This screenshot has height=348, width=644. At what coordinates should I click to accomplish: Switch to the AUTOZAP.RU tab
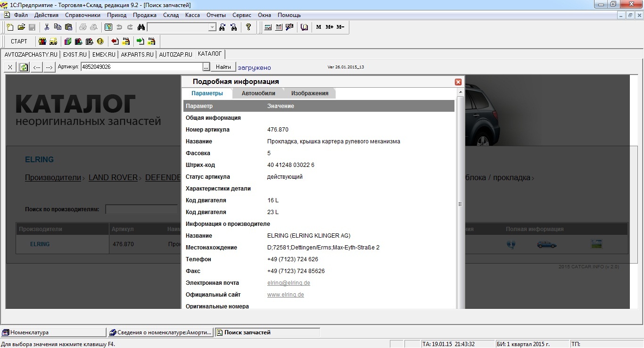[176, 55]
